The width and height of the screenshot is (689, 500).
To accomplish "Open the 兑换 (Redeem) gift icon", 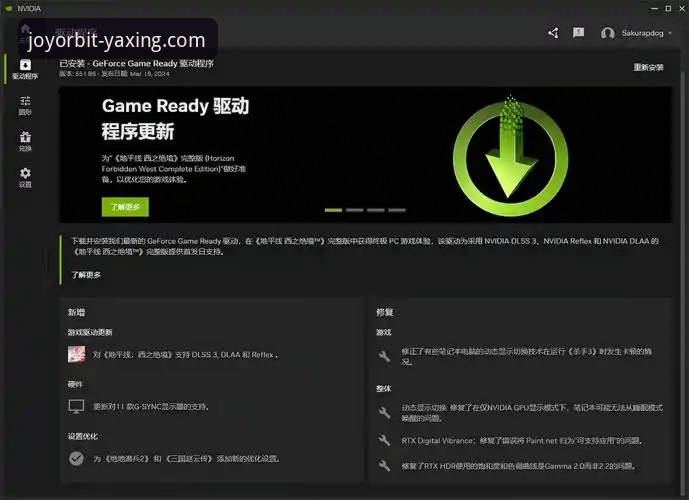I will [x=25, y=141].
